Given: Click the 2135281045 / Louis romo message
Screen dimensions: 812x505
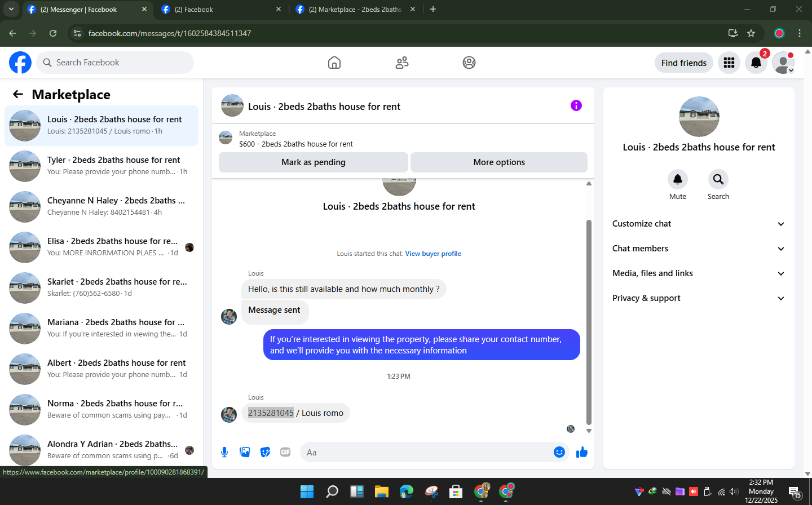Looking at the screenshot, I should tap(295, 413).
